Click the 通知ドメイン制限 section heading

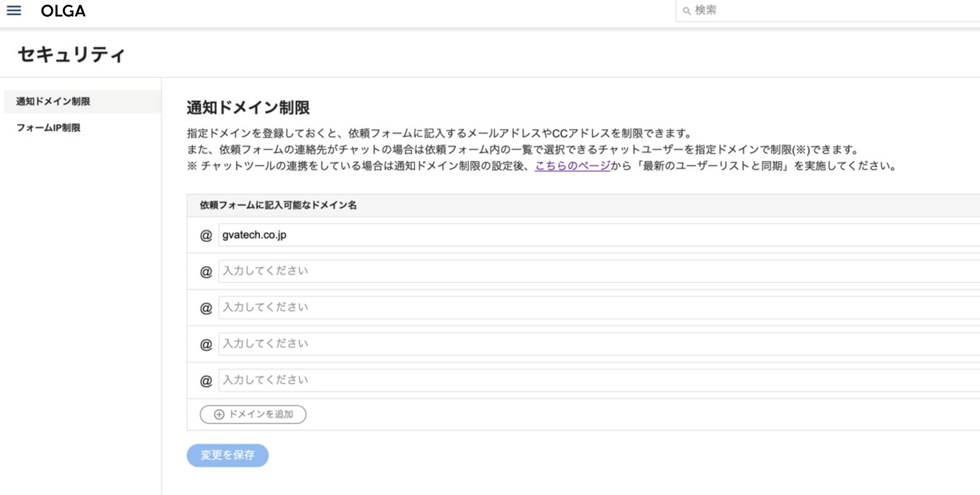[x=248, y=108]
